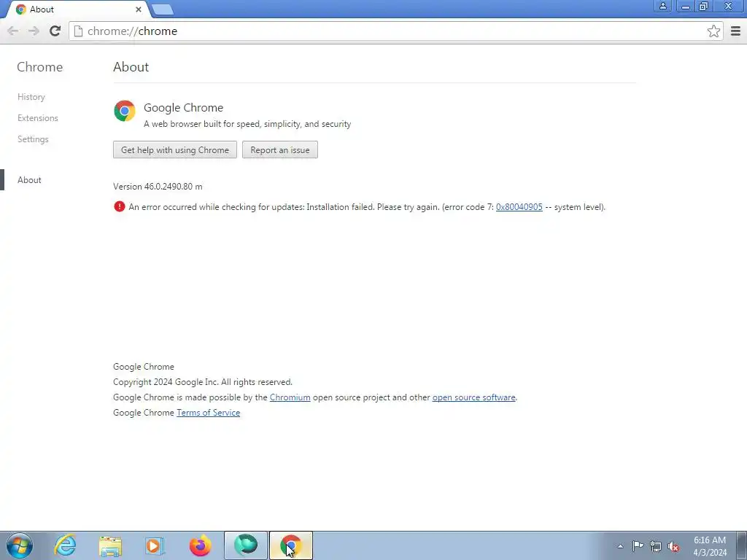Open Settings in the sidebar
This screenshot has height=560, width=747.
tap(33, 139)
